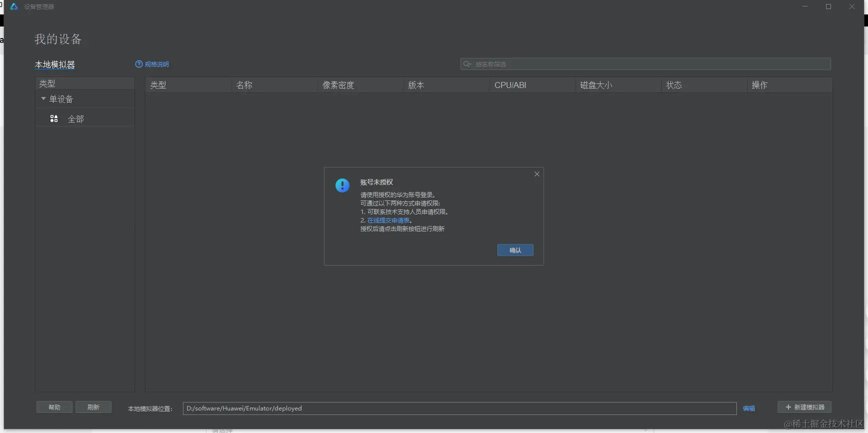
Task: Maximize the 设备管理器 window
Action: click(828, 6)
